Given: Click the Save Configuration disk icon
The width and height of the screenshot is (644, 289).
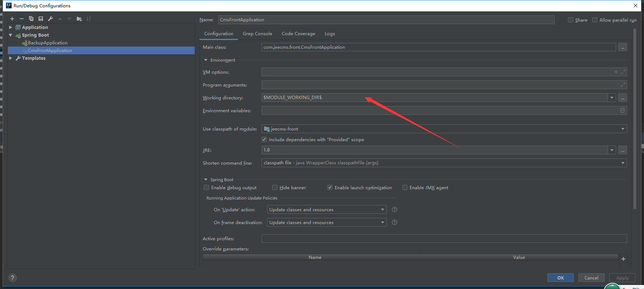Looking at the screenshot, I should tap(41, 19).
